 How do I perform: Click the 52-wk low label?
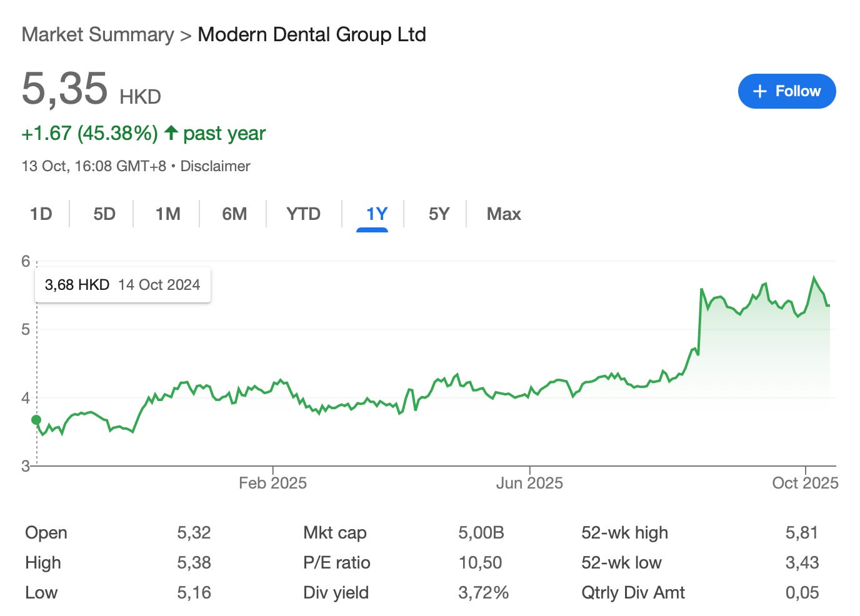621,563
